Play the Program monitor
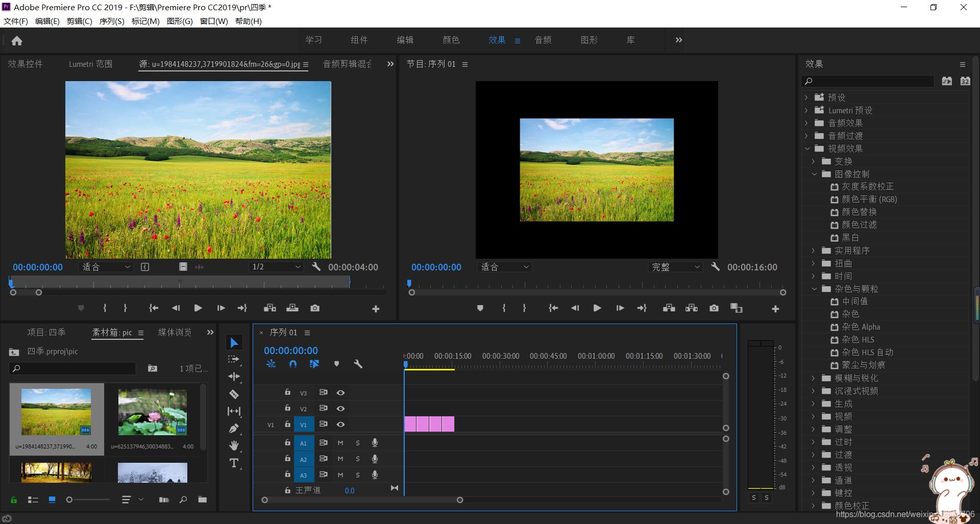The height and width of the screenshot is (524, 980). (597, 308)
